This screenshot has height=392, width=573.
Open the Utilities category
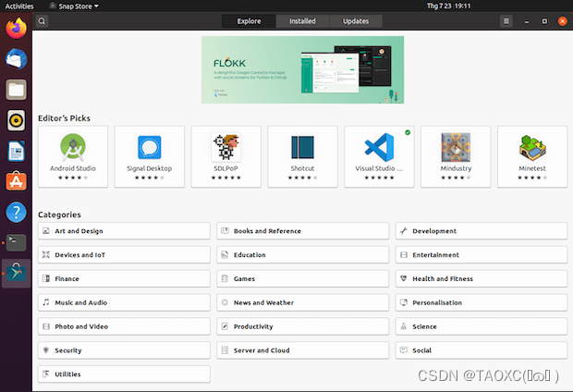click(x=124, y=374)
